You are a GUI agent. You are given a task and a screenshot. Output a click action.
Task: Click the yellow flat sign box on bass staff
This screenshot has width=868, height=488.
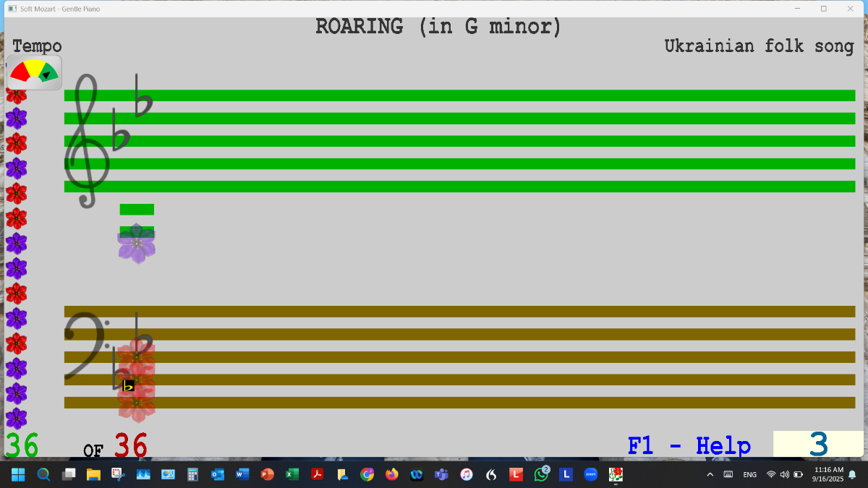pyautogui.click(x=128, y=386)
